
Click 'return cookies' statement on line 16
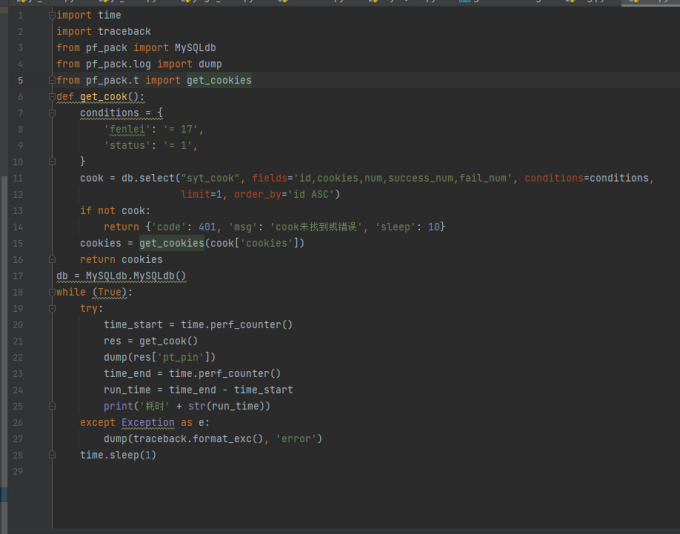[x=121, y=259]
